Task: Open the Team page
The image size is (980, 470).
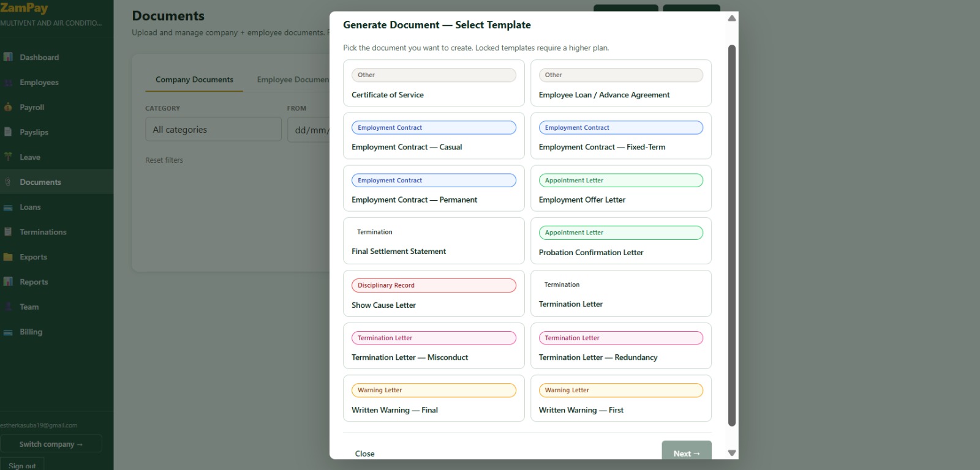Action: (x=56, y=307)
